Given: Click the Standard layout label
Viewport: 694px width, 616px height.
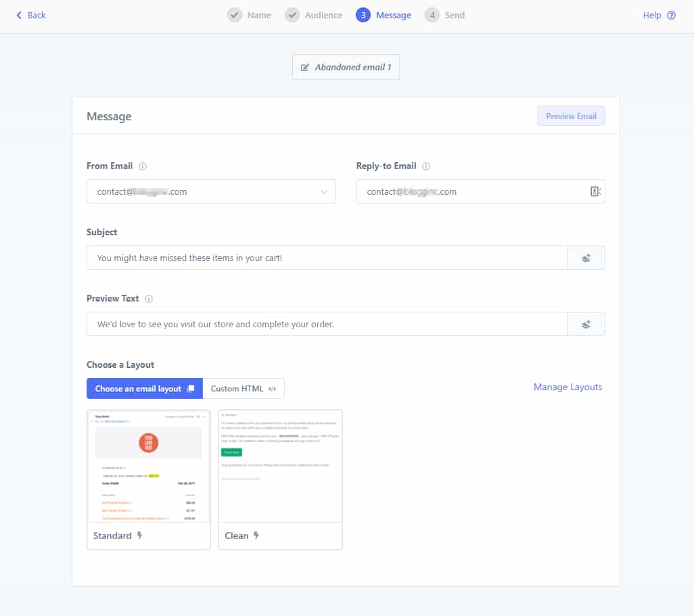Looking at the screenshot, I should [x=112, y=536].
